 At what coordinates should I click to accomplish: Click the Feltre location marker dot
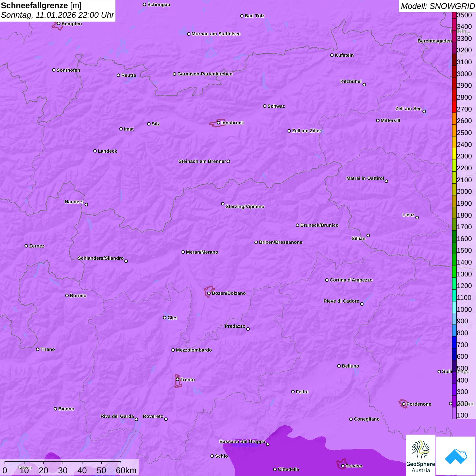293,392
